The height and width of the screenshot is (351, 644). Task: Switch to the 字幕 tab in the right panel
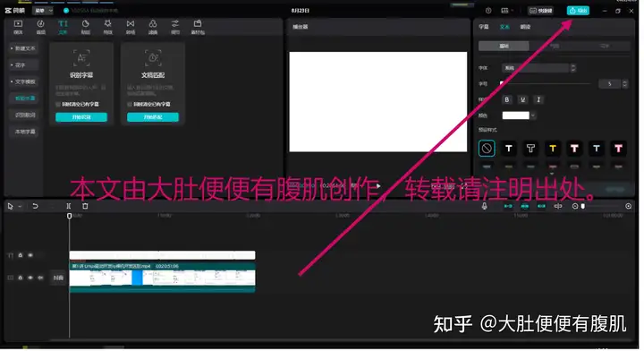[x=484, y=27]
